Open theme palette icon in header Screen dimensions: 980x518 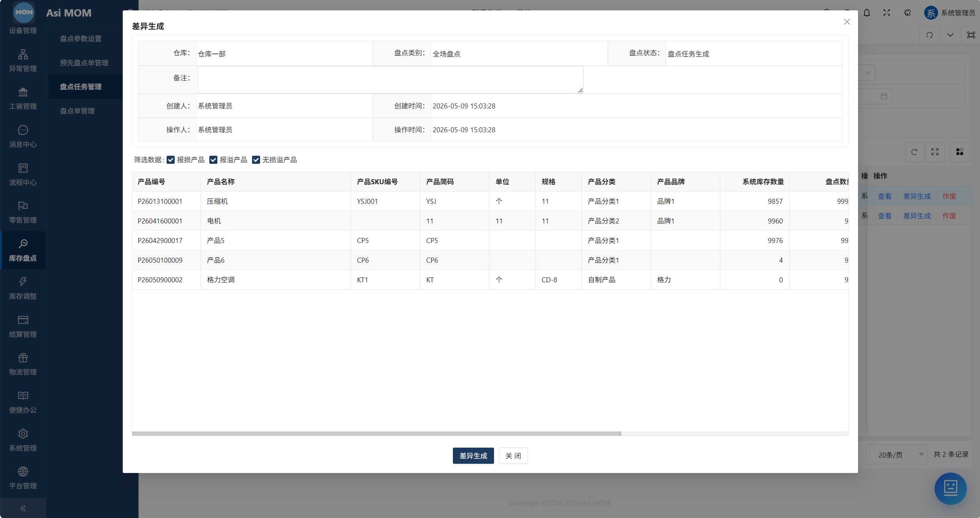click(908, 13)
